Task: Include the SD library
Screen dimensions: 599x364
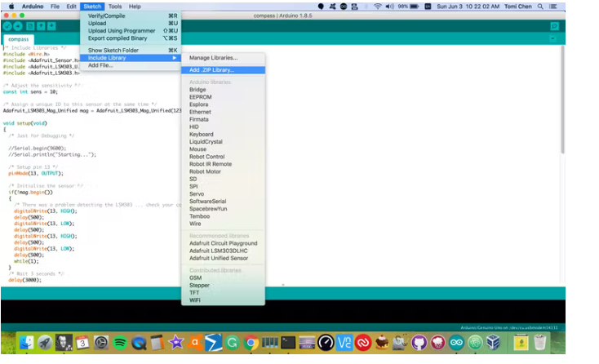Action: (223, 179)
